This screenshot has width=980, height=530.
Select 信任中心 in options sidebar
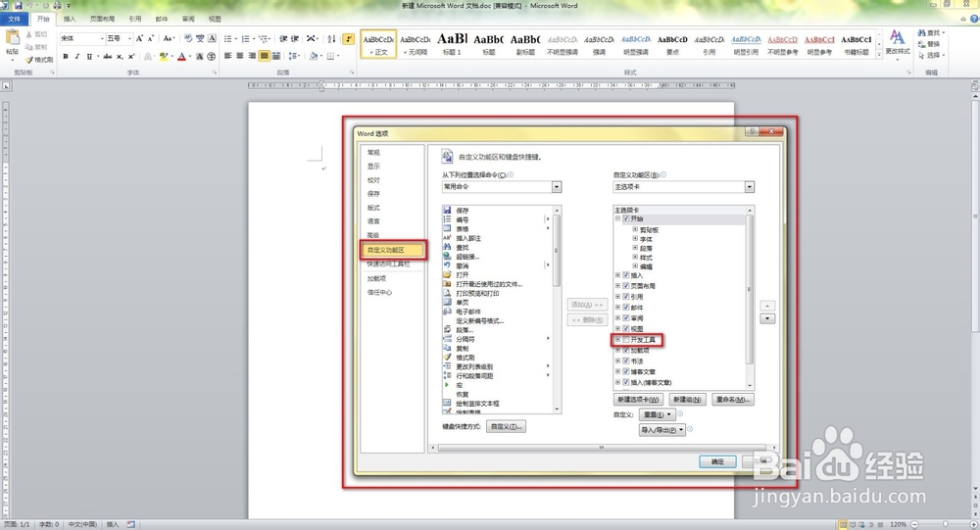coord(379,292)
